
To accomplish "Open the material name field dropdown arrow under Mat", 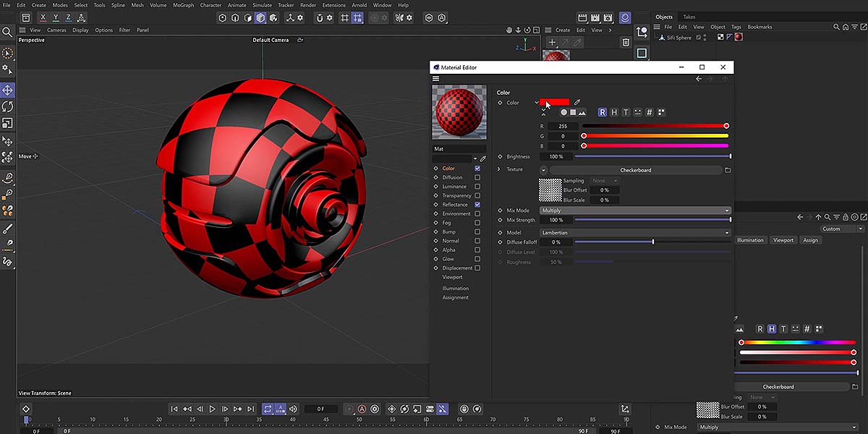I will point(475,158).
